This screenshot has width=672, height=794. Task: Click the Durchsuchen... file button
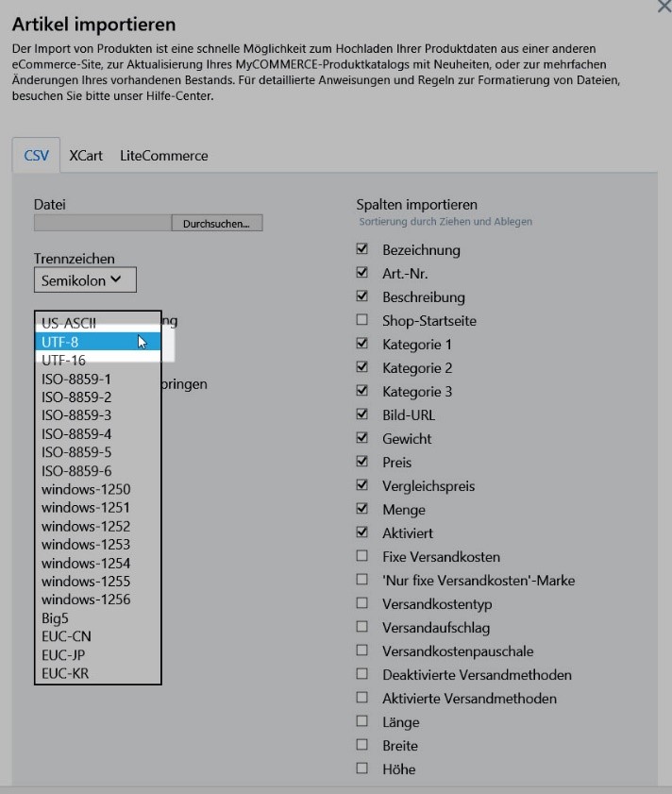click(x=217, y=224)
